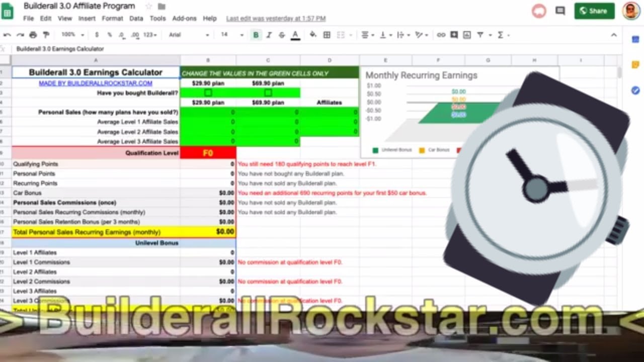Open the Borders tool
The width and height of the screenshot is (644, 362).
[x=327, y=35]
